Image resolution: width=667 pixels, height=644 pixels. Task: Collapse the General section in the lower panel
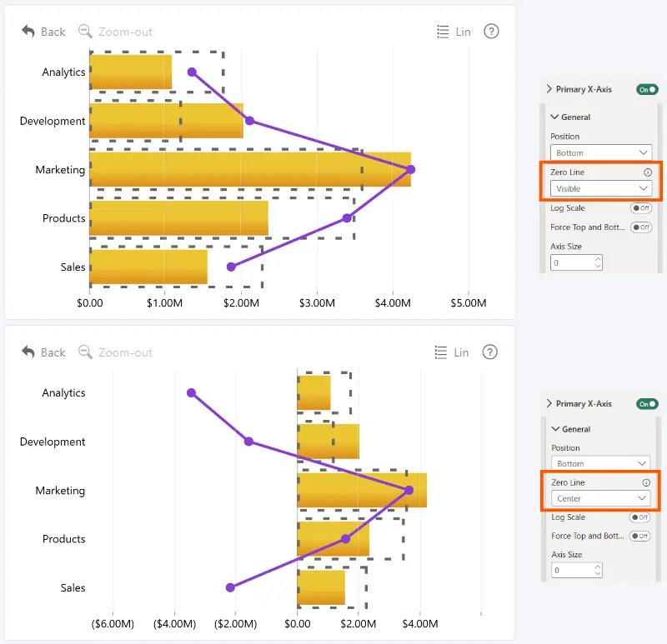[x=555, y=428]
